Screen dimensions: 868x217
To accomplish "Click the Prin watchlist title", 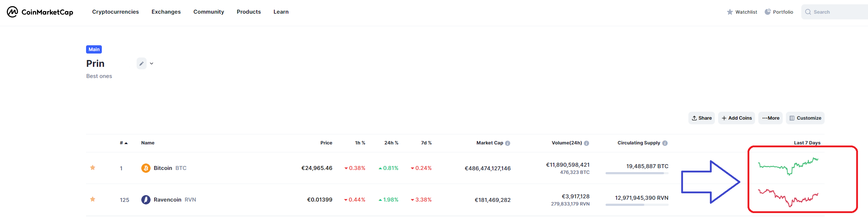I will pyautogui.click(x=95, y=64).
